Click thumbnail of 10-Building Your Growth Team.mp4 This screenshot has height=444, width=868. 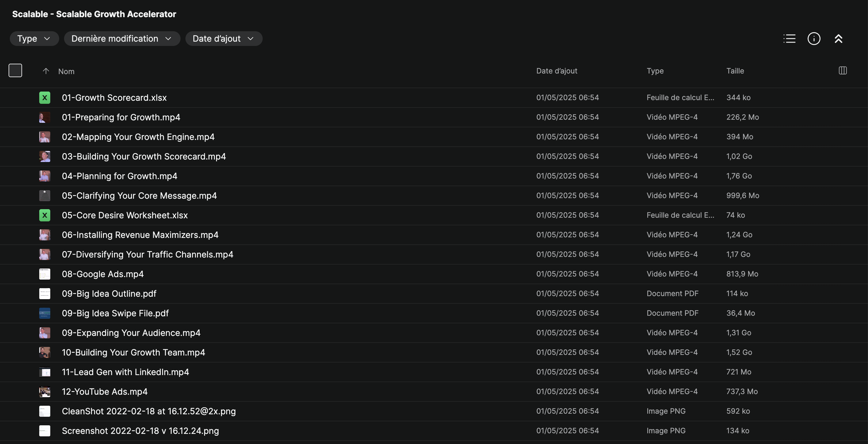point(44,352)
